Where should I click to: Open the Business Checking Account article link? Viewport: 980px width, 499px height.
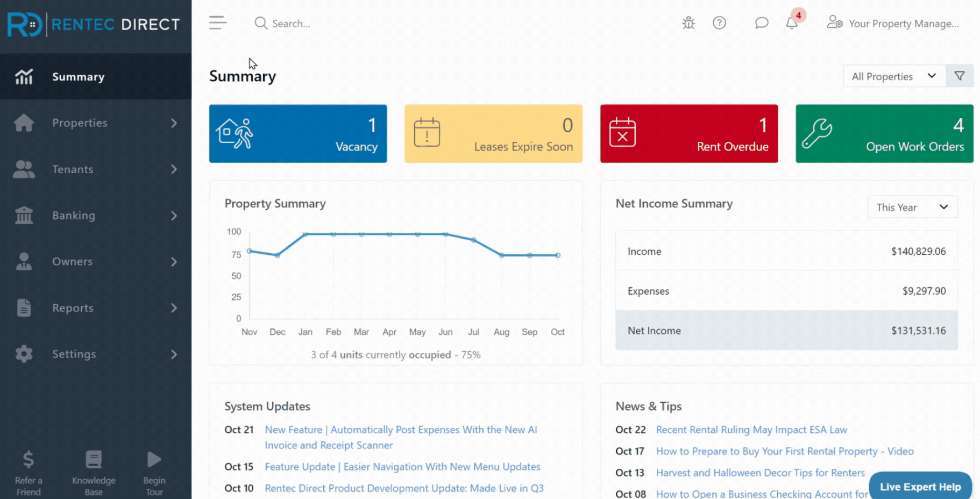[x=762, y=494]
